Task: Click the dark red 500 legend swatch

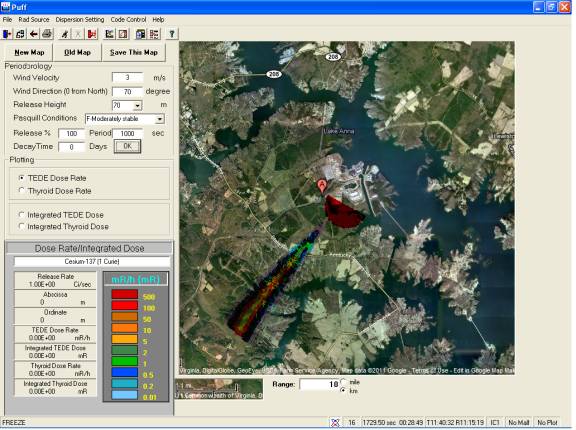Action: pos(125,294)
